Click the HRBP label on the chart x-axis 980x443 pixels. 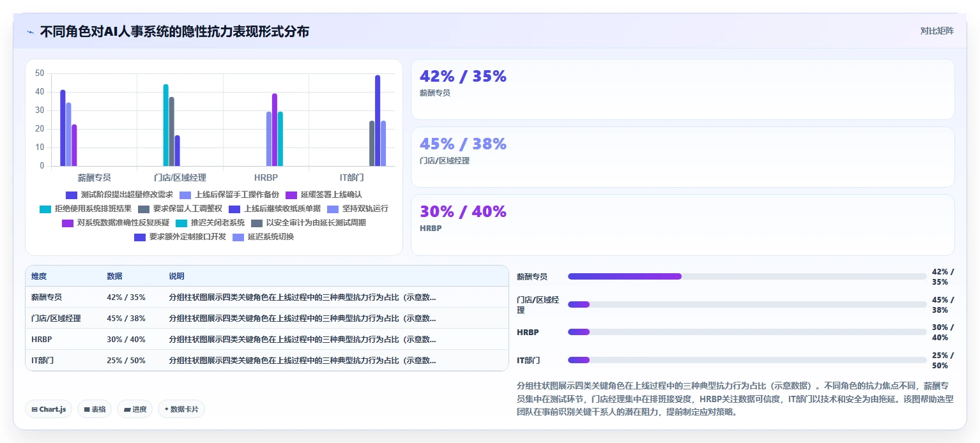click(266, 177)
